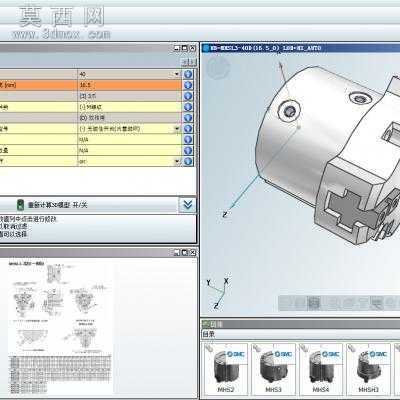The height and width of the screenshot is (400, 400).
Task: Open the MHS3 gripper thumbnail
Action: pos(273,369)
